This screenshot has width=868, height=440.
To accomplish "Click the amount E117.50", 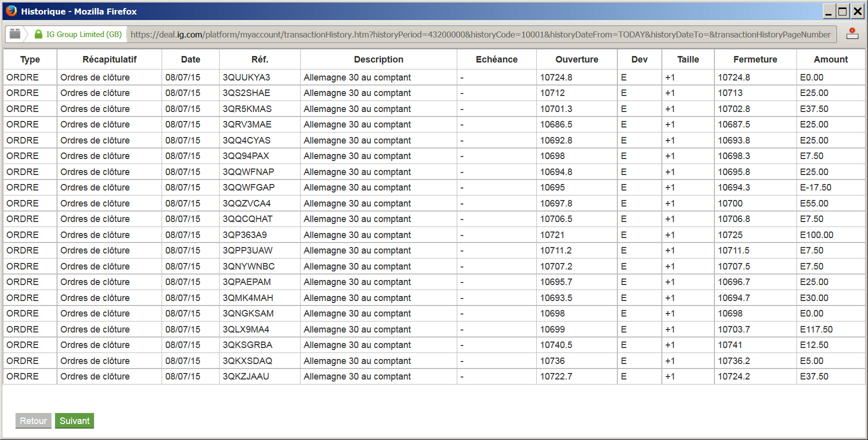I will (x=816, y=329).
